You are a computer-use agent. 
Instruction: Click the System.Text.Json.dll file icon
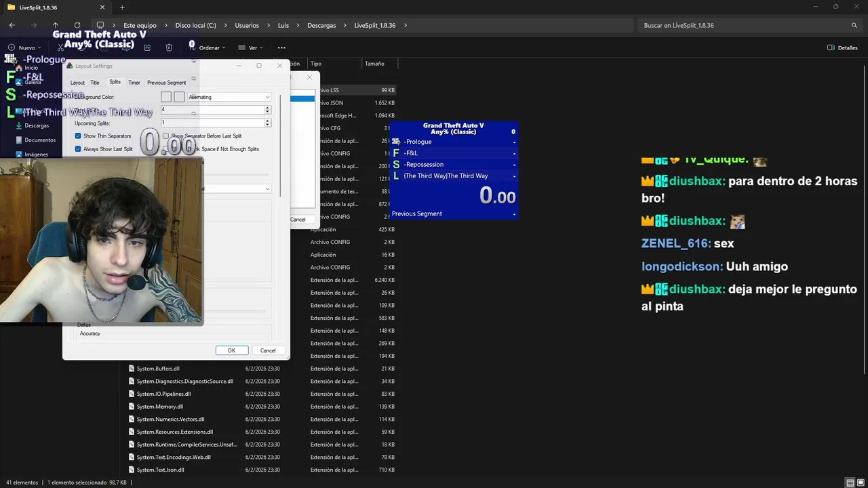pos(132,470)
